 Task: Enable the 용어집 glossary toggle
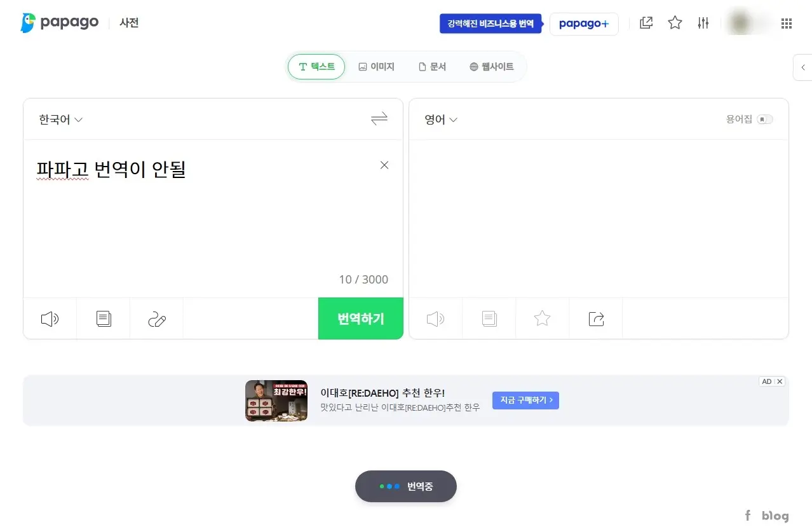[765, 119]
